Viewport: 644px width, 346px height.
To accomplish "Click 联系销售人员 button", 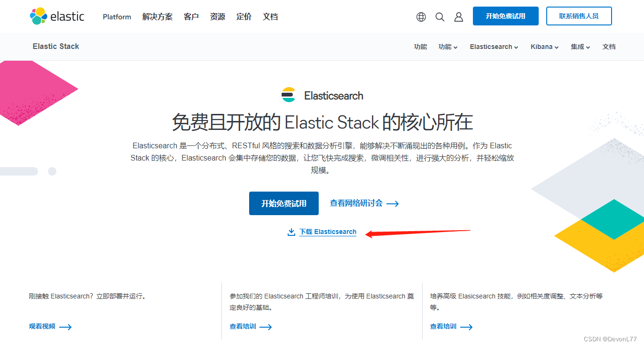I will click(x=579, y=16).
